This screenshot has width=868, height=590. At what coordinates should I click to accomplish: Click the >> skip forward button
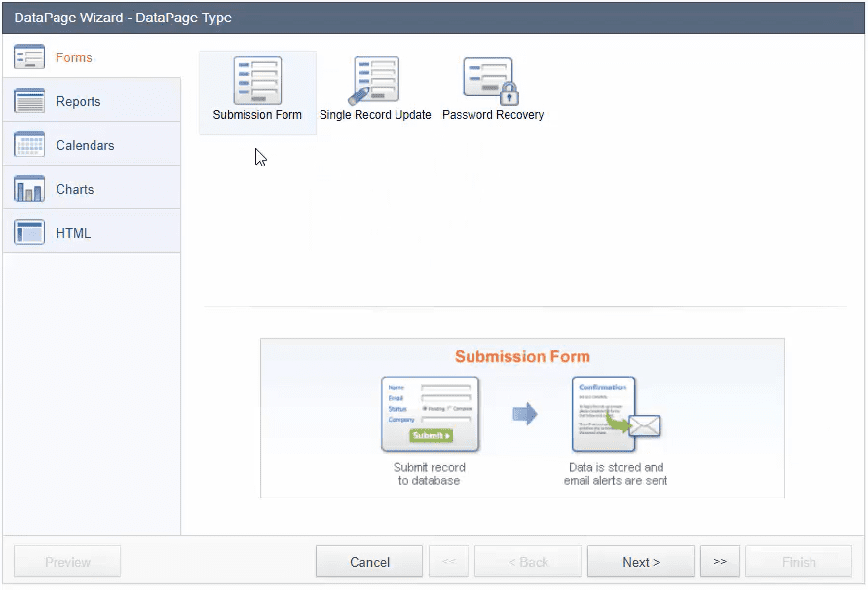tap(720, 562)
